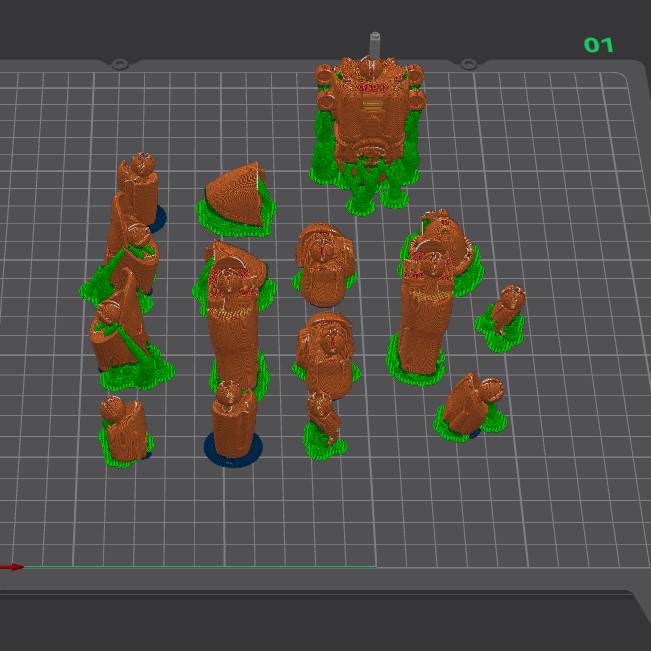Pick the leaning part nearest the front-right corner
Viewport: 651px width, 651px height.
[469, 403]
